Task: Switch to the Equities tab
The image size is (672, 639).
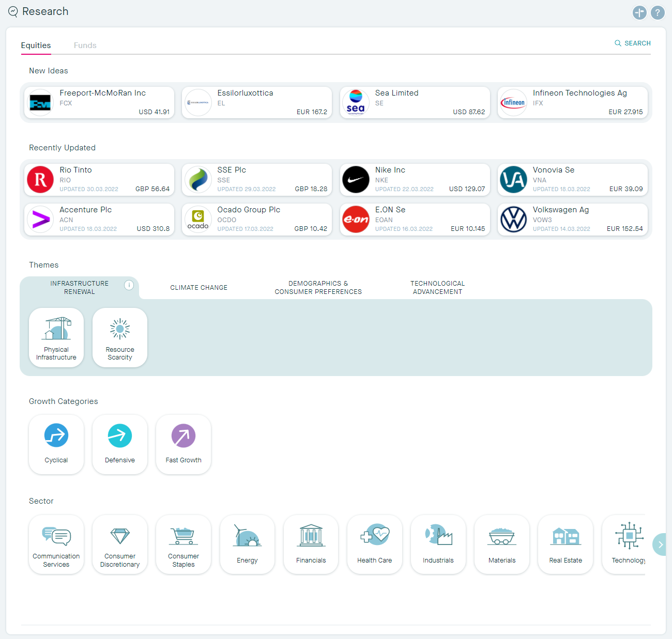Action: 36,45
